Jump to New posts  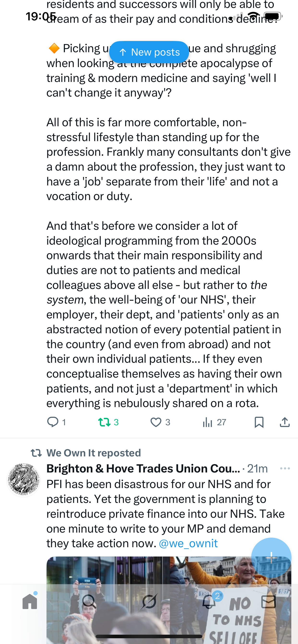pyautogui.click(x=149, y=52)
